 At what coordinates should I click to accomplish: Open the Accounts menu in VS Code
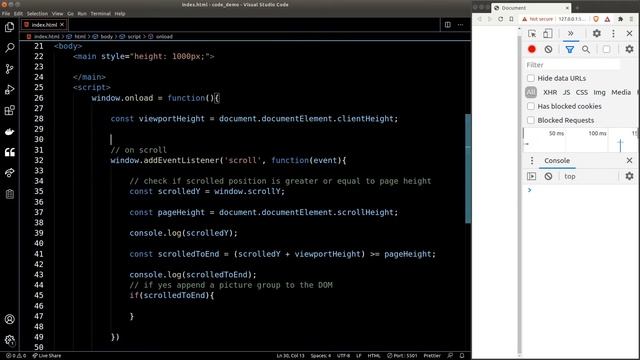coord(9,319)
